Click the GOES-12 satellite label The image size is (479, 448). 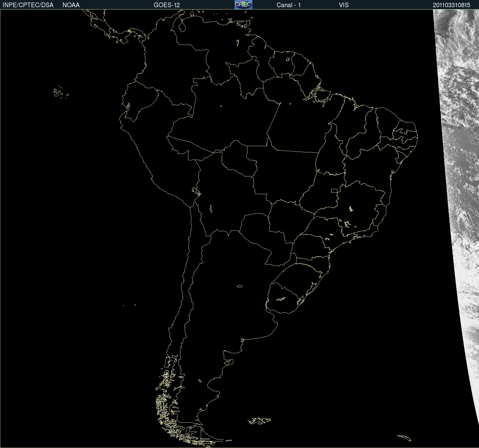[167, 5]
